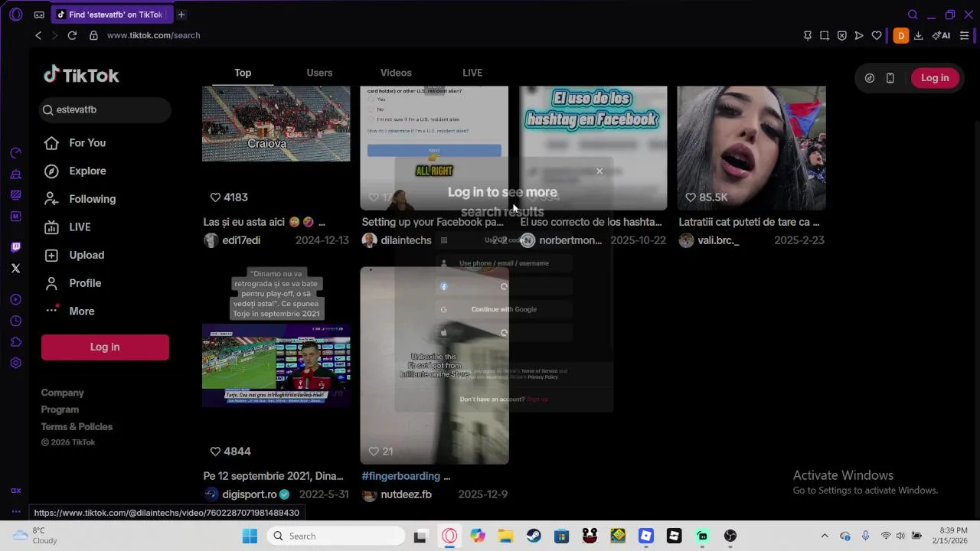Show hidden system tray icons chevron
This screenshot has width=980, height=551.
(825, 536)
